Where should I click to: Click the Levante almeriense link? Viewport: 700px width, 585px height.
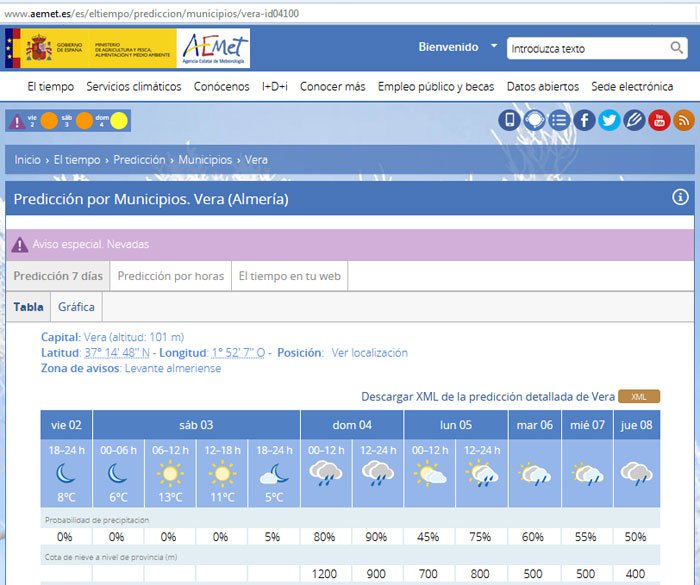tap(173, 369)
